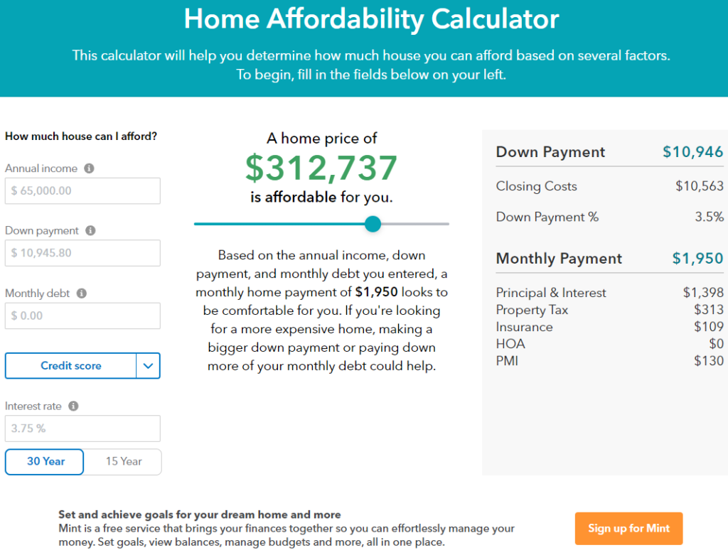Click the PMI $130 line item
Viewport: 728px width, 560px height.
(609, 361)
